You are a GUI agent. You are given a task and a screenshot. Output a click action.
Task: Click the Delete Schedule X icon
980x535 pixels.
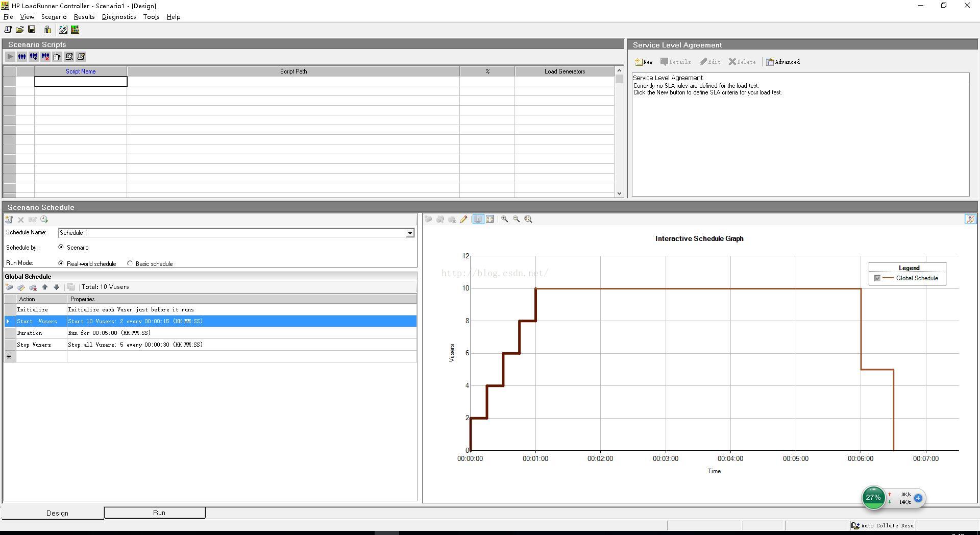[x=21, y=220]
